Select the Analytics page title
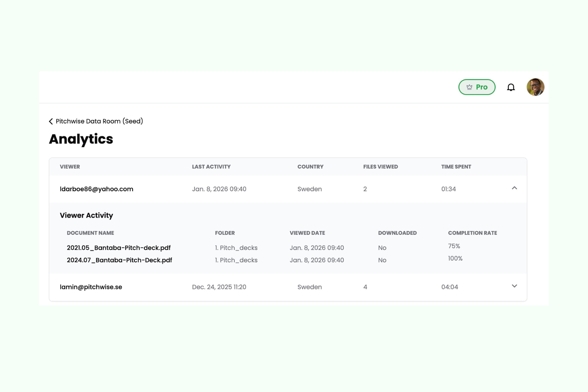The image size is (588, 392). (x=81, y=139)
